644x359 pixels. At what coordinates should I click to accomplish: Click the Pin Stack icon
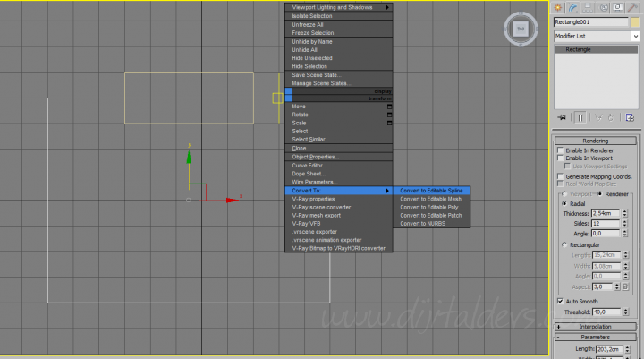(x=562, y=116)
